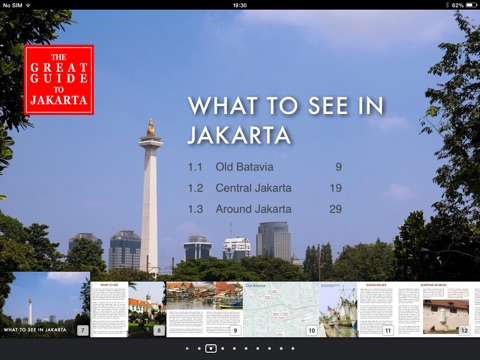Tap The Great Guide to Jakarta logo
Viewport: 480px width, 360px height.
[59, 80]
